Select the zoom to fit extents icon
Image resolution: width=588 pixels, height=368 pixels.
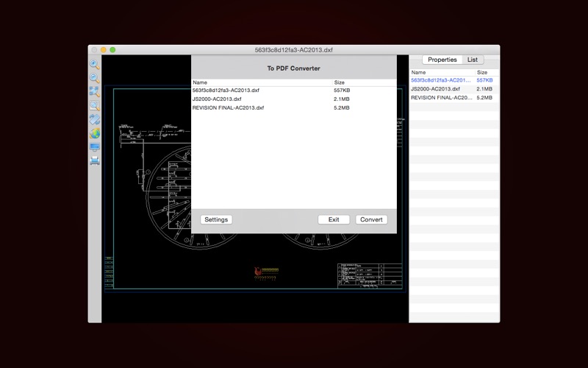point(94,92)
